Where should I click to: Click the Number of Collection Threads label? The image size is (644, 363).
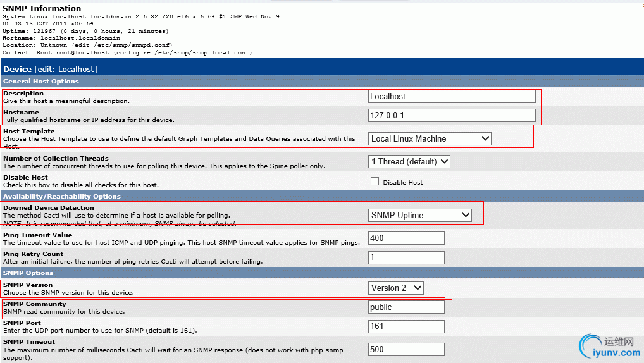click(56, 159)
